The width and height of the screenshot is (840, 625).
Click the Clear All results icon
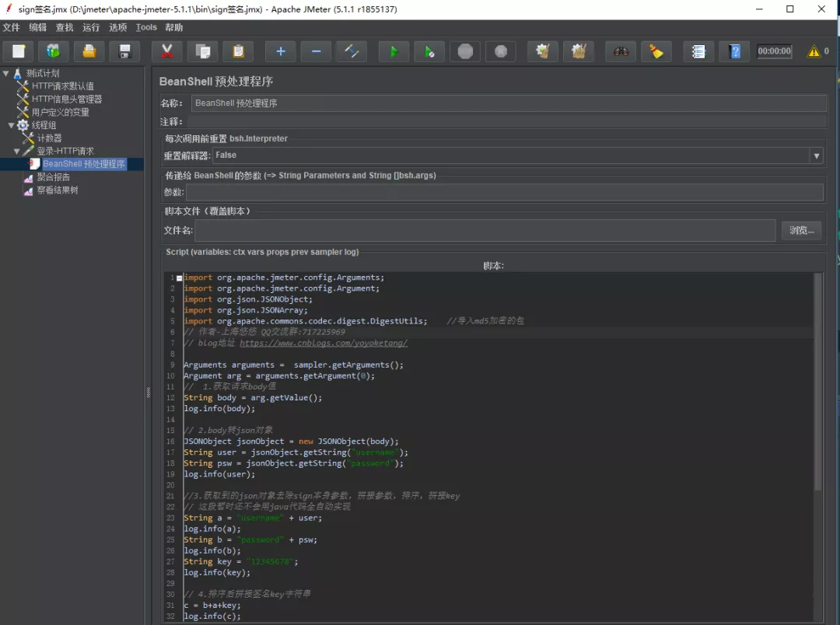pyautogui.click(x=579, y=51)
